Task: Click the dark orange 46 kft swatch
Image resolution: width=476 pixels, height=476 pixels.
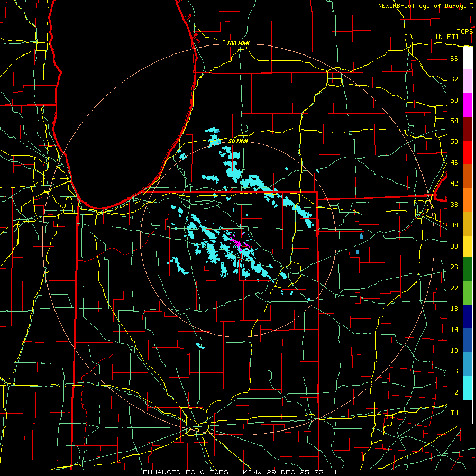Action: click(467, 176)
